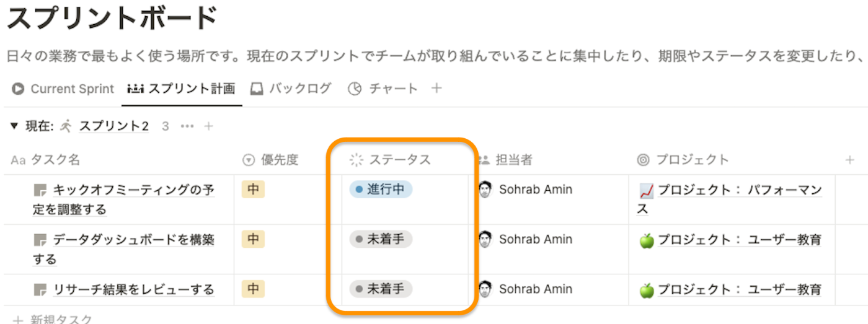The height and width of the screenshot is (324, 868).
Task: Click the blue 進行中 status tag
Action: 381,190
